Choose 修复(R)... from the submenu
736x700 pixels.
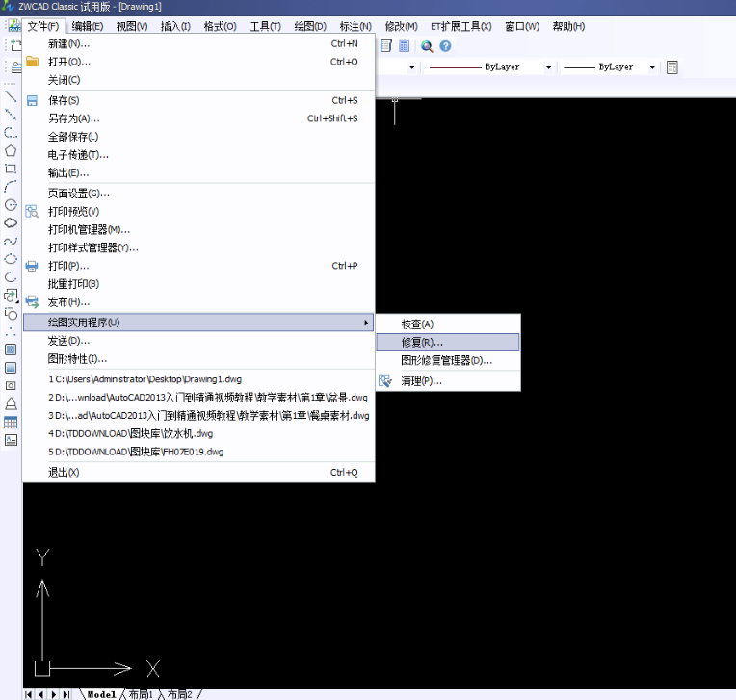[422, 342]
